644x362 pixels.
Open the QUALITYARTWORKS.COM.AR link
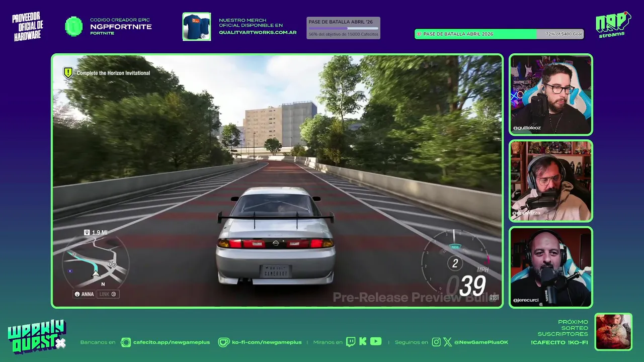tap(258, 32)
